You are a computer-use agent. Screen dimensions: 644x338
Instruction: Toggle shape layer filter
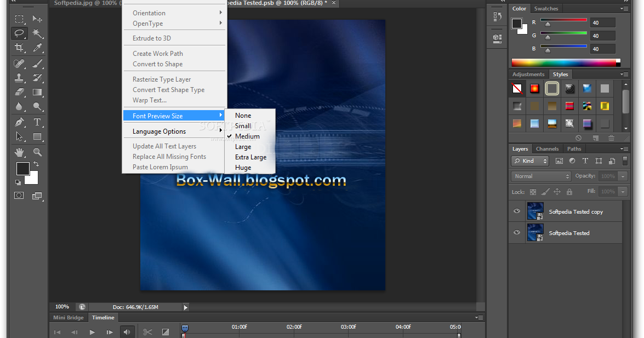coord(599,161)
